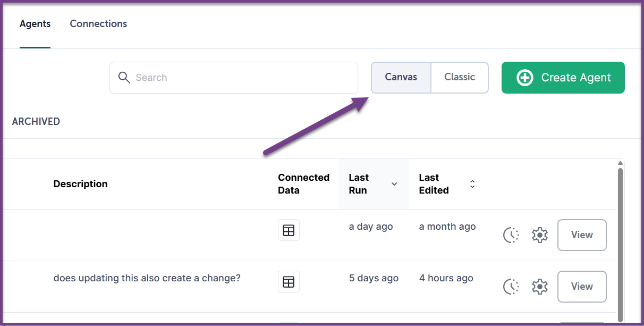Image resolution: width=644 pixels, height=326 pixels.
Task: Toggle Last Edited sort arrows
Action: pos(472,184)
